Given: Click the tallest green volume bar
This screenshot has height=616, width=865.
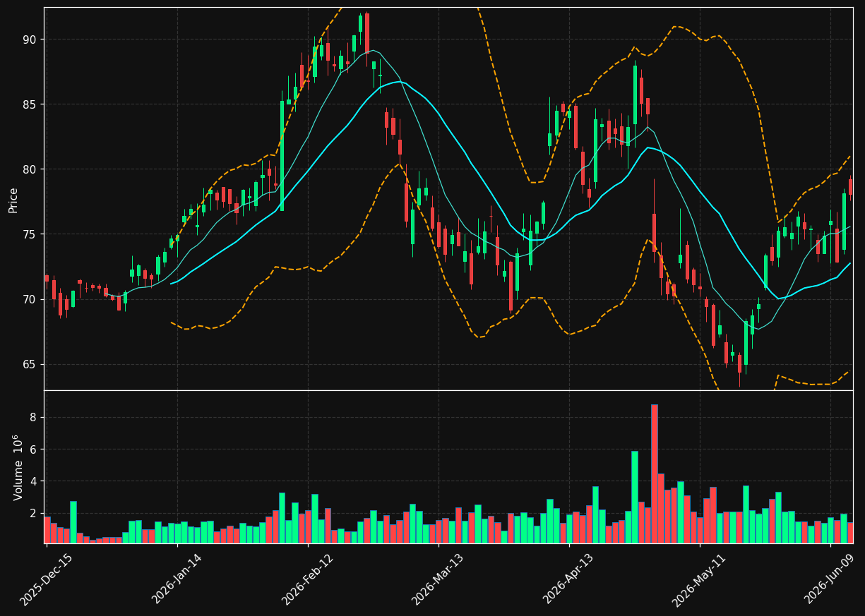Looking at the screenshot, I should 635,497.
